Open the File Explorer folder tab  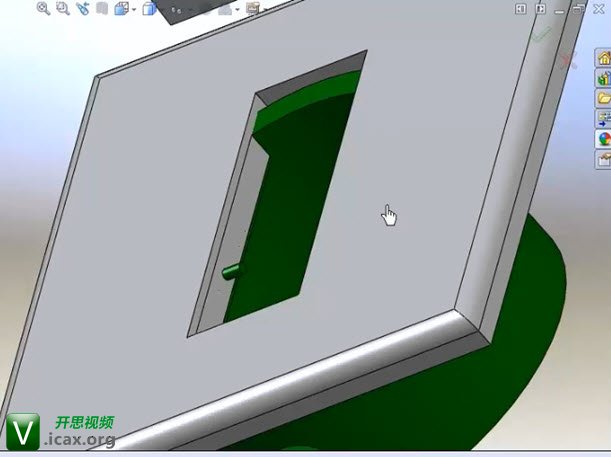pos(603,98)
